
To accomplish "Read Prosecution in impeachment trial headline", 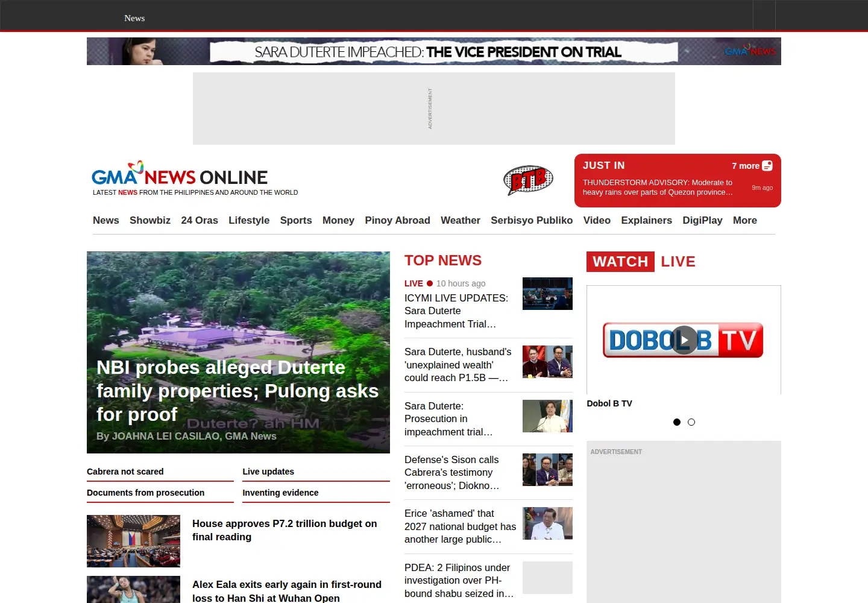I will click(448, 419).
